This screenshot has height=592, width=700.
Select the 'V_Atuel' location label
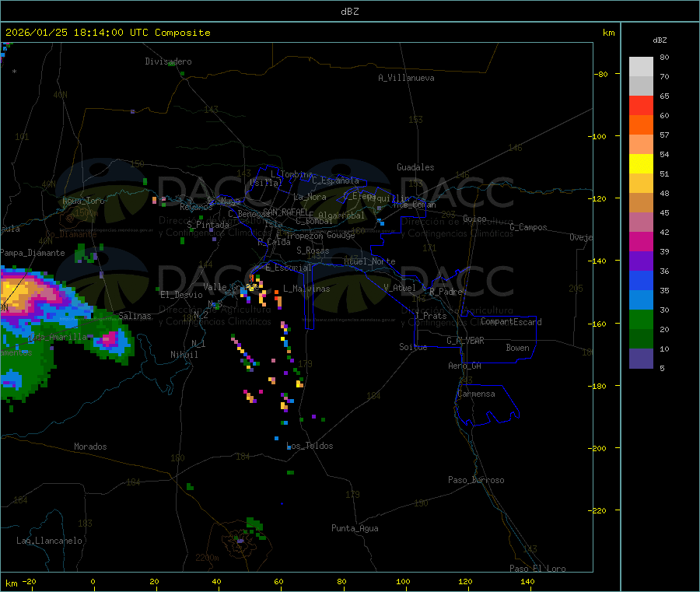pyautogui.click(x=400, y=288)
